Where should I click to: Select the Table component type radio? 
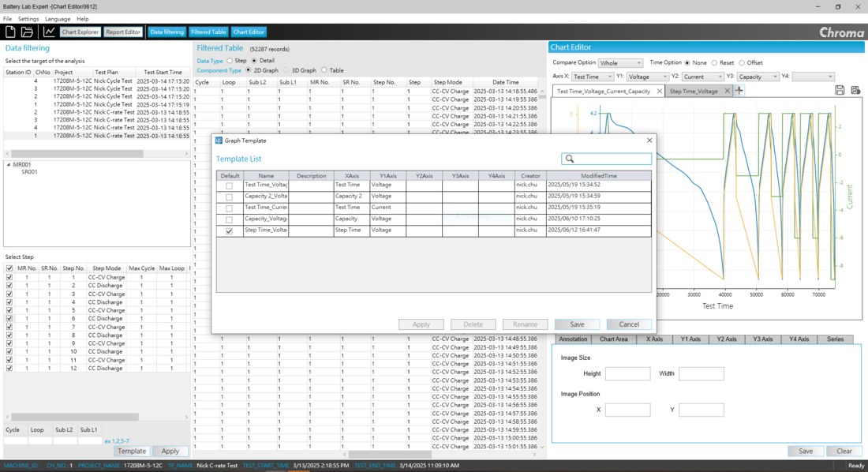(324, 70)
